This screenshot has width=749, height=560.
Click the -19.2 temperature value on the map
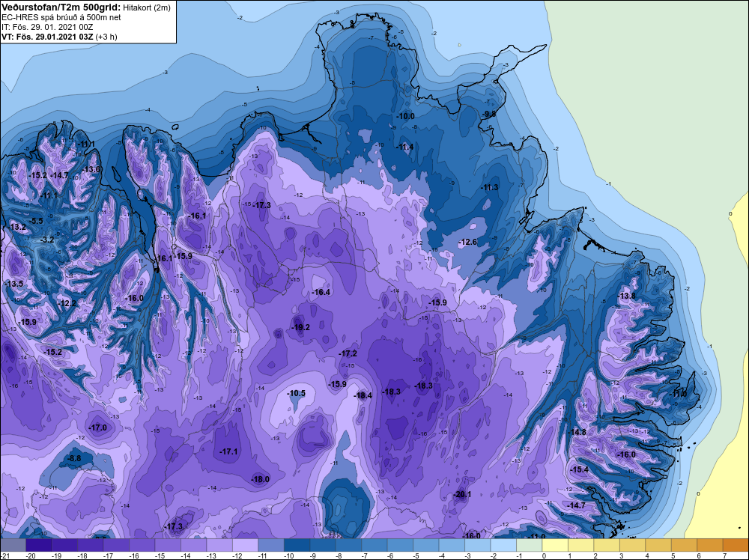300,327
